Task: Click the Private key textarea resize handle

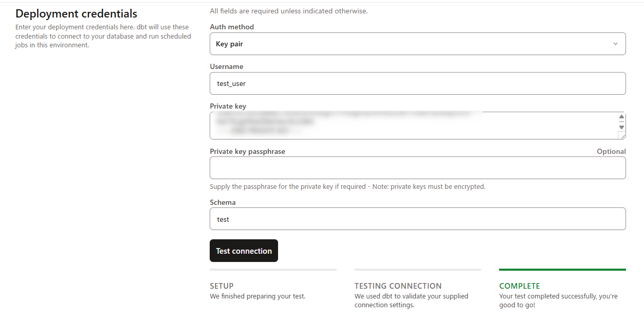Action: 622,135
